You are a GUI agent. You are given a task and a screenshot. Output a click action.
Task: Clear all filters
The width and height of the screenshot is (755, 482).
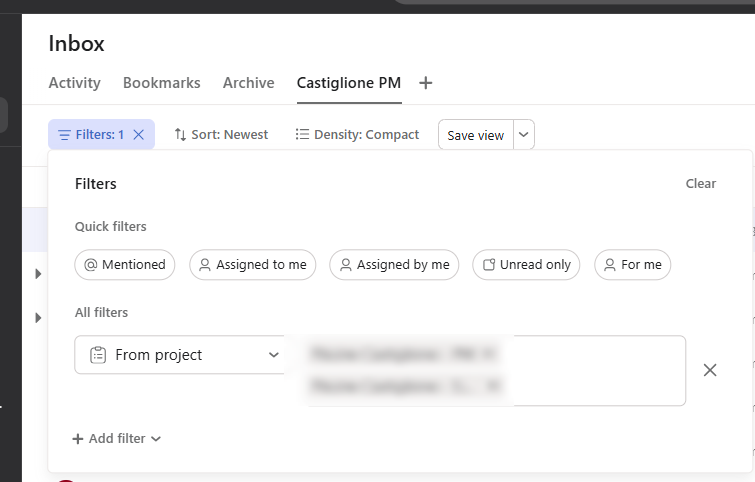click(x=700, y=184)
